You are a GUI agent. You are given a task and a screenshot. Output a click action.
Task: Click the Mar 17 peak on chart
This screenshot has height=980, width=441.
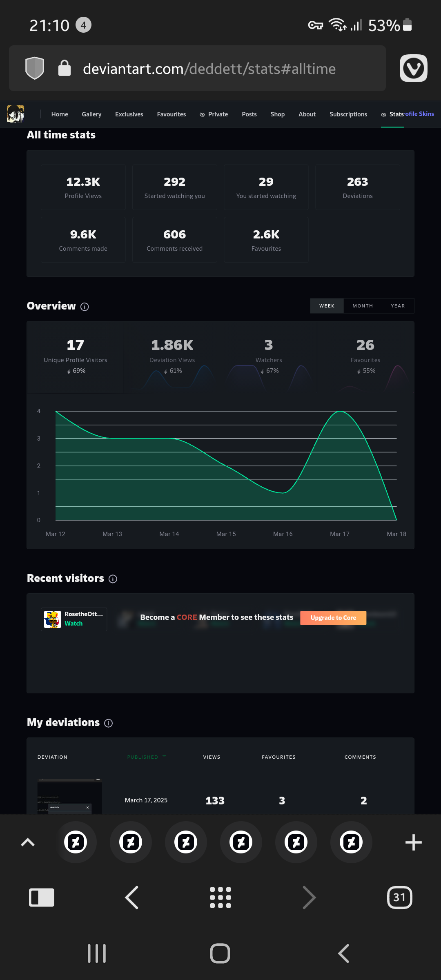click(x=340, y=412)
